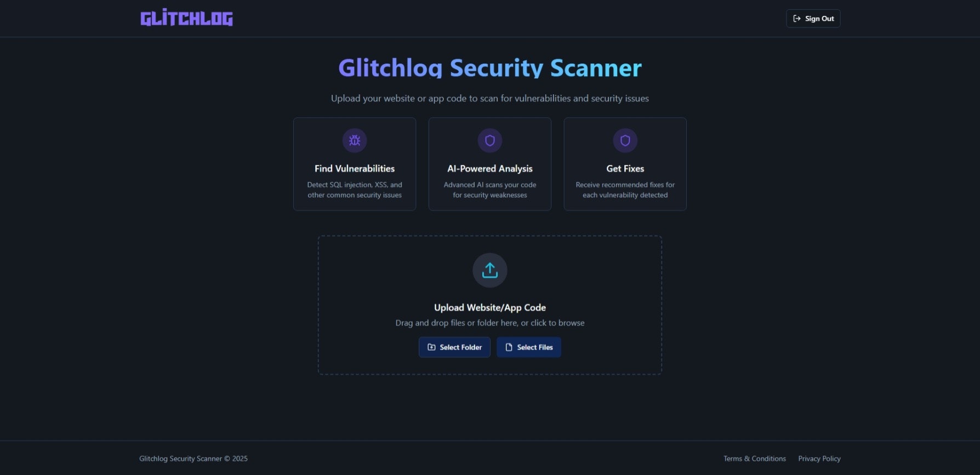
Task: Click the footer copyright text
Action: [193, 459]
